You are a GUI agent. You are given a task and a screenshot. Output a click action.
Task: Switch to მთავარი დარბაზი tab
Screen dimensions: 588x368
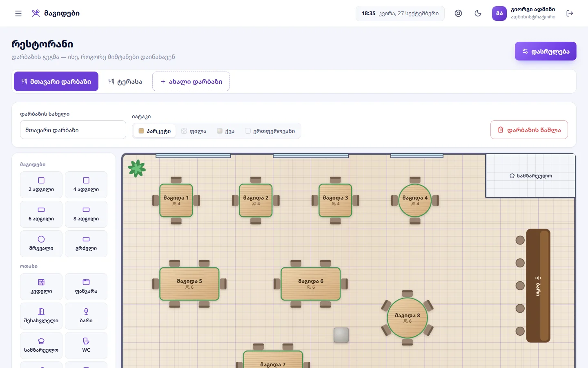pos(56,81)
